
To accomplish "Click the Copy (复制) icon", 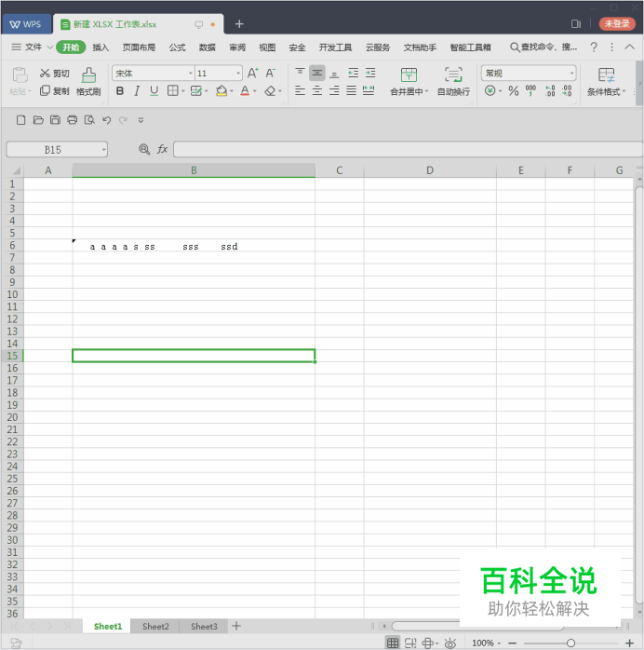I will point(45,90).
